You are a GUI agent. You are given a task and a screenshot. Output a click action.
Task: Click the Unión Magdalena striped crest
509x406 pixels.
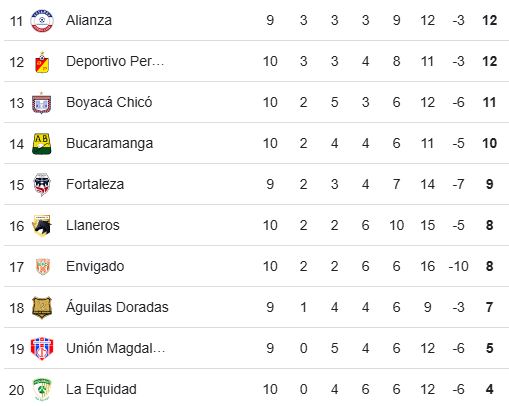click(x=42, y=349)
